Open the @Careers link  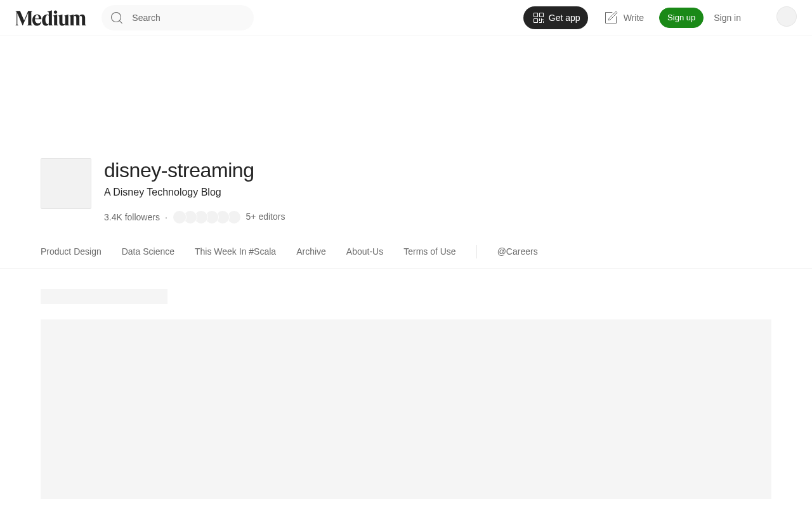click(518, 251)
